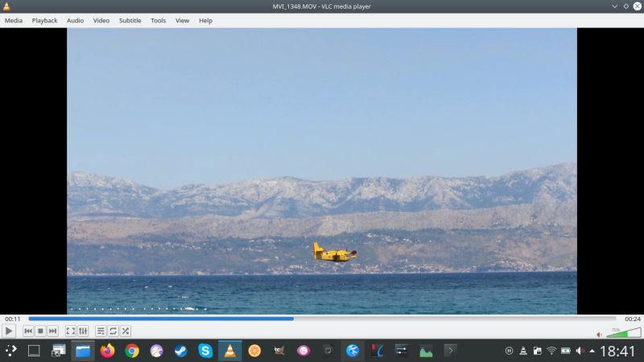Open extended settings and effects
Viewport: 644px width, 362px height.
click(x=83, y=331)
